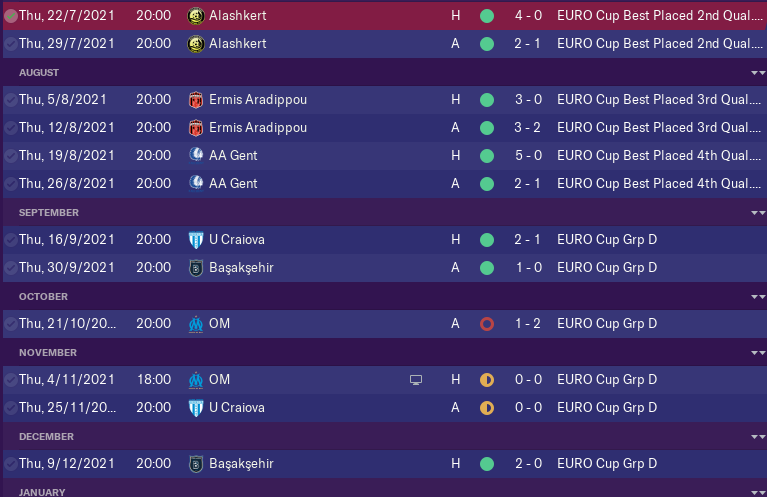Screen dimensions: 767x497
Task: Click OM logo in 21/10 fixture row
Action: click(195, 324)
